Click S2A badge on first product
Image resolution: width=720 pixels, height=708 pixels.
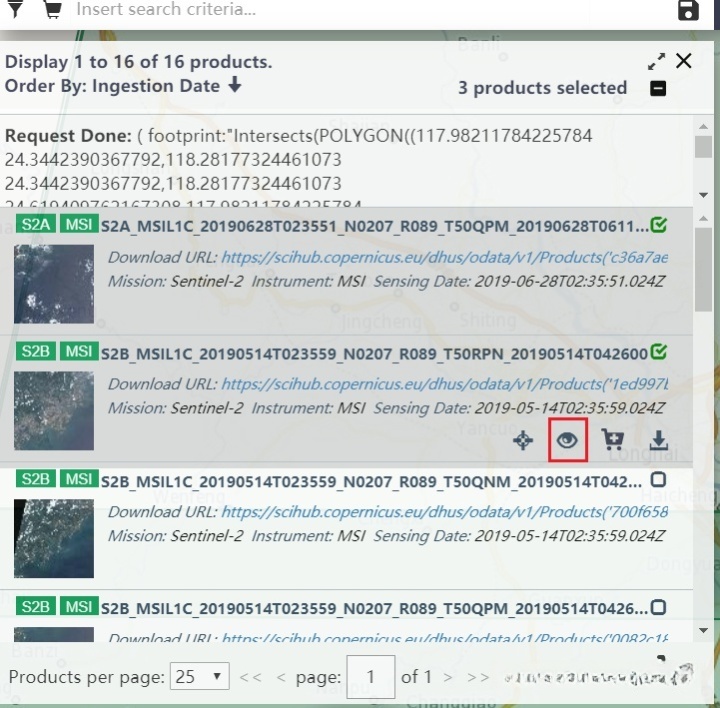click(x=35, y=224)
